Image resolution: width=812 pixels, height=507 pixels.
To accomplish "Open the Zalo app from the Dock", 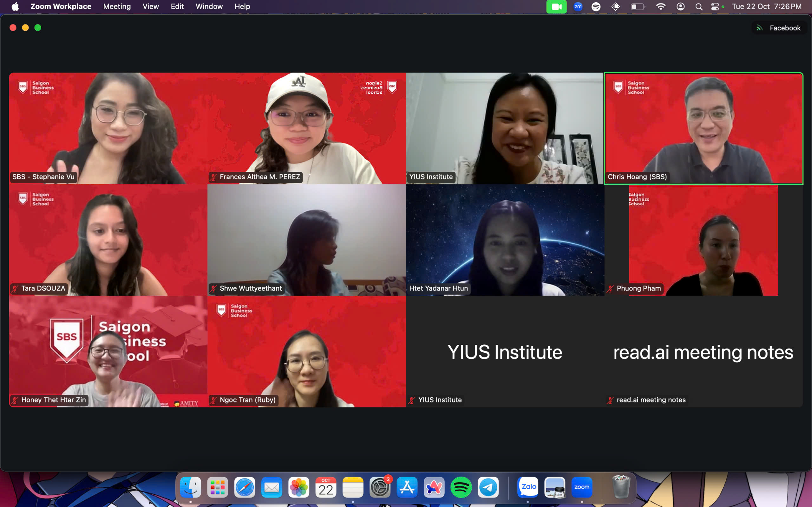I will click(x=528, y=487).
